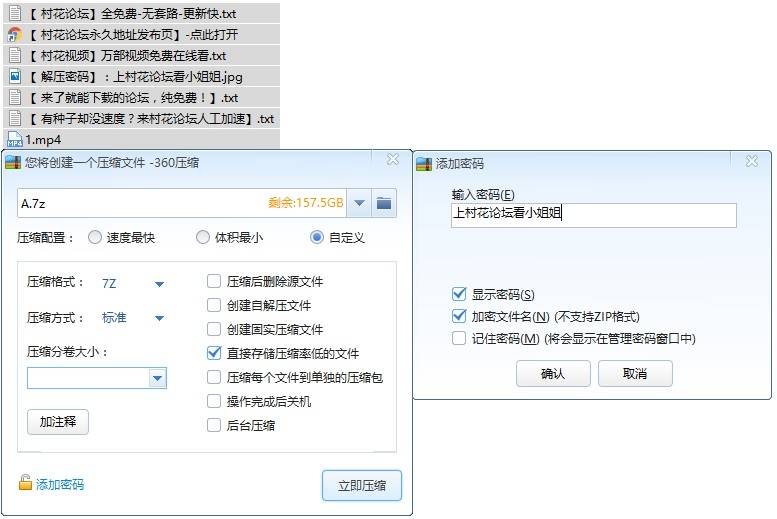Image resolution: width=777 pixels, height=519 pixels.
Task: Click the browse folder icon beside A.7z
Action: tap(384, 203)
